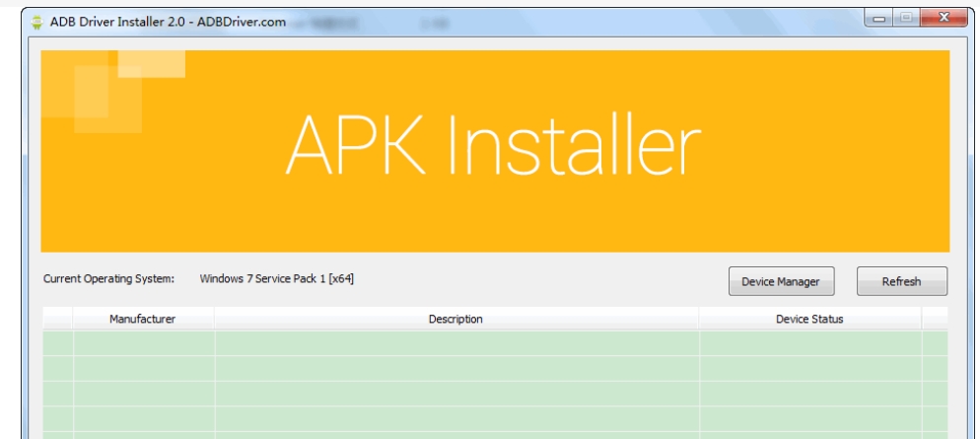Minimize the ADB Driver Installer window
The height and width of the screenshot is (439, 980).
(x=879, y=18)
